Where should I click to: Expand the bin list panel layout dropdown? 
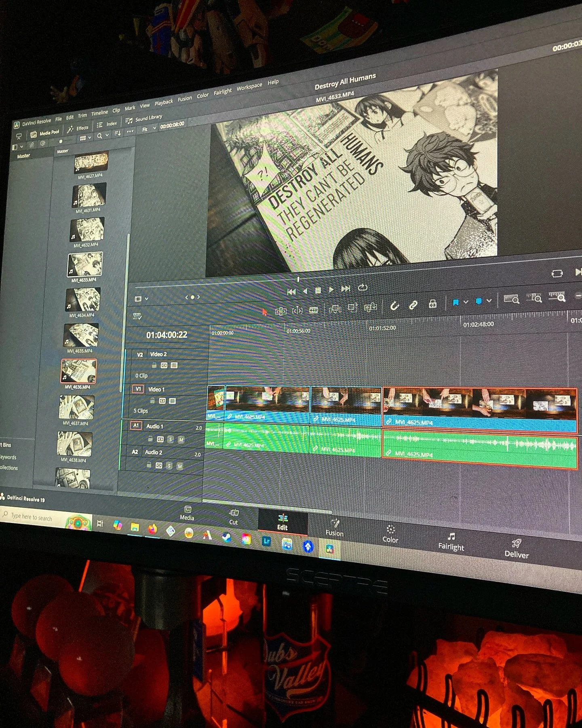(x=21, y=146)
